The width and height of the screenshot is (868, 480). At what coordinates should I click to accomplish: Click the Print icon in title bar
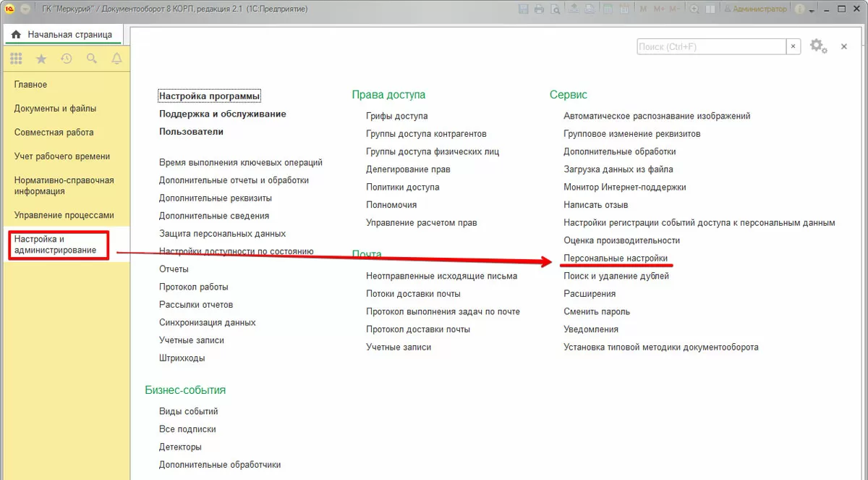click(540, 9)
